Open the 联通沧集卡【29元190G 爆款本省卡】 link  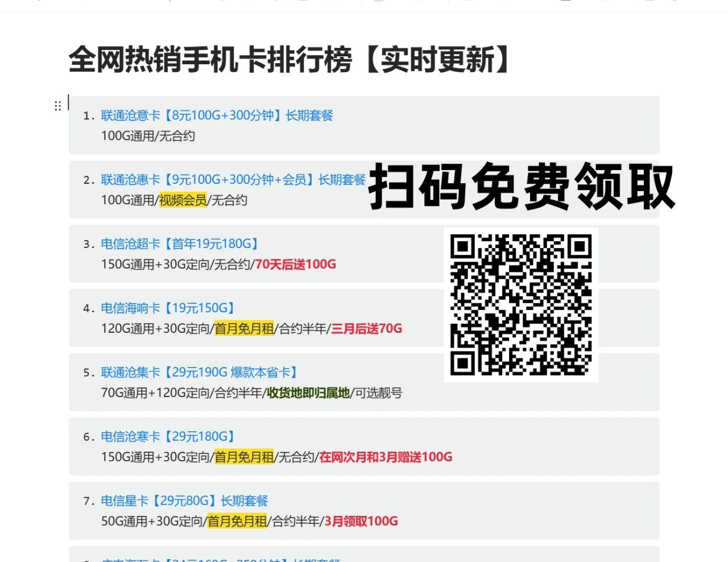(x=199, y=373)
